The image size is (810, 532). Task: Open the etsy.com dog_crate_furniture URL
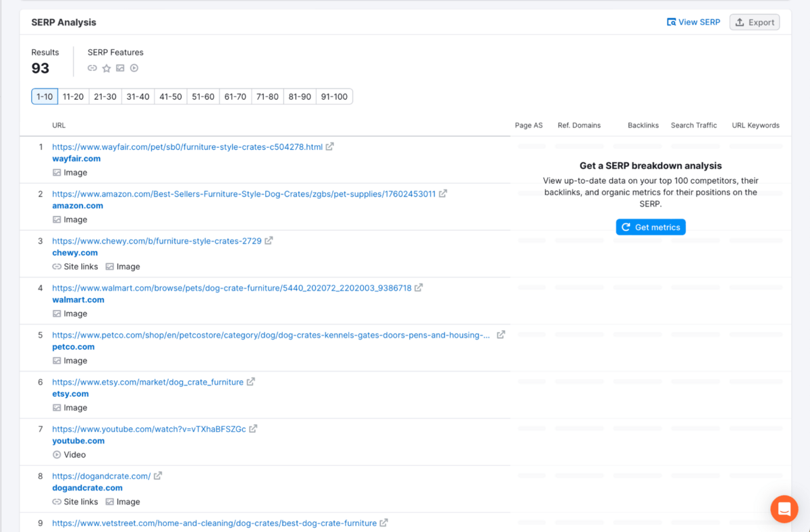coord(148,382)
